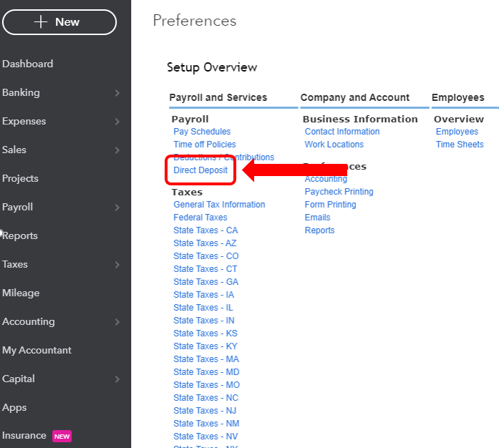499x448 pixels.
Task: Expand the Payroll sidebar chevron
Action: [117, 208]
